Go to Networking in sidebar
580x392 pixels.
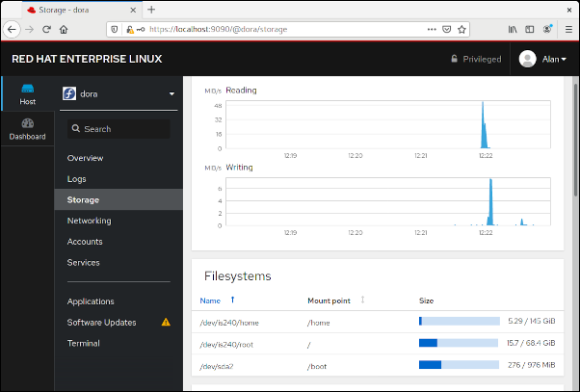click(89, 221)
